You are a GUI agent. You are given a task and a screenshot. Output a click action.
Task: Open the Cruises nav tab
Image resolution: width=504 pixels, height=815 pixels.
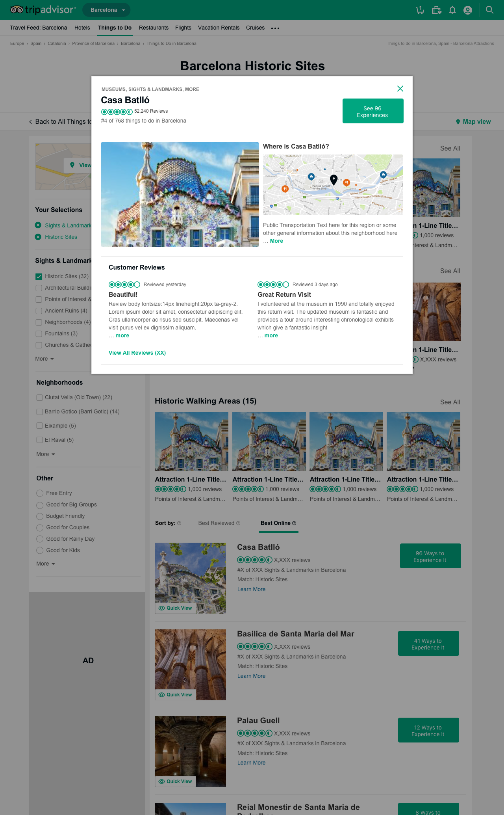point(255,28)
